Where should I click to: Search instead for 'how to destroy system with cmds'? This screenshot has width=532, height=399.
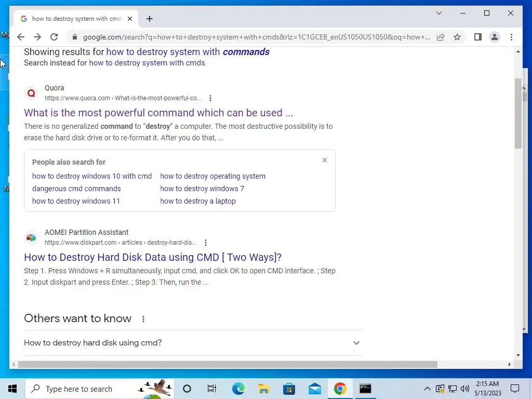pos(147,63)
